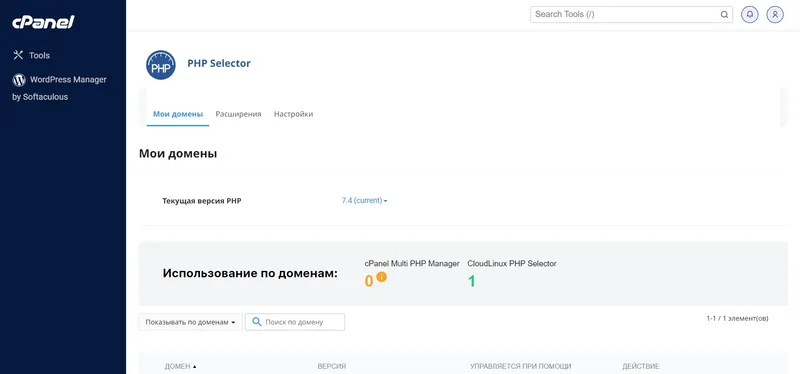The height and width of the screenshot is (374, 800).
Task: Click the orange info icon next to 0
Action: (381, 277)
